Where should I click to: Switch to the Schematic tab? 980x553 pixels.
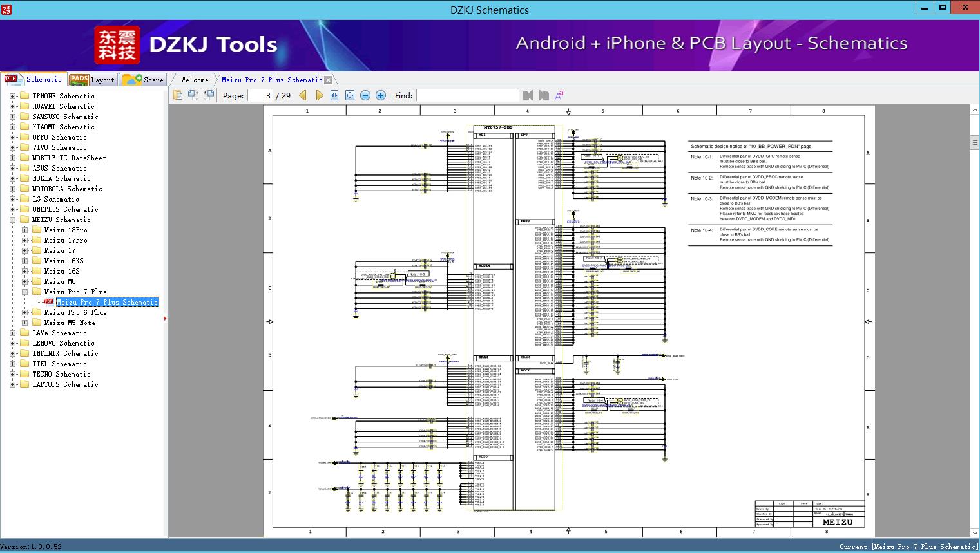point(34,79)
